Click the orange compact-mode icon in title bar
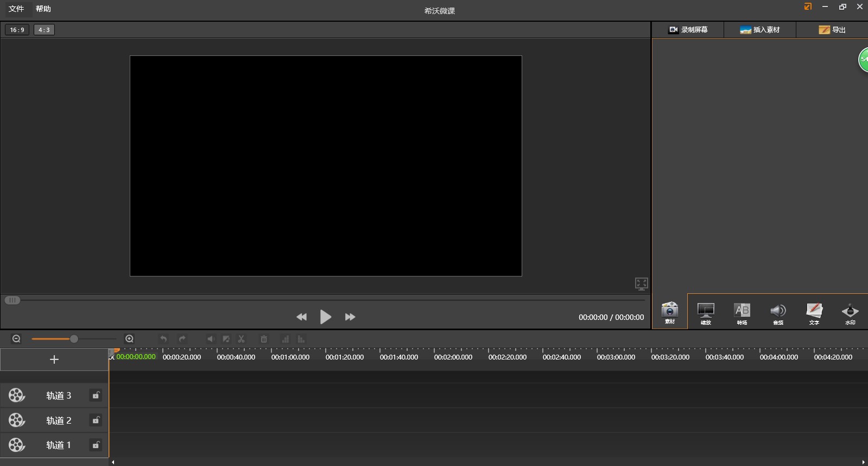The image size is (868, 466). click(808, 7)
